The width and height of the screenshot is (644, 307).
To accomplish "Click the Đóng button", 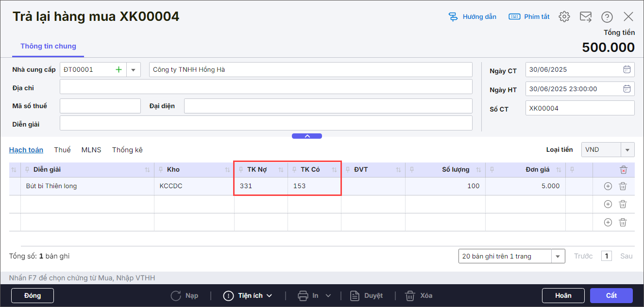I will pos(33,295).
